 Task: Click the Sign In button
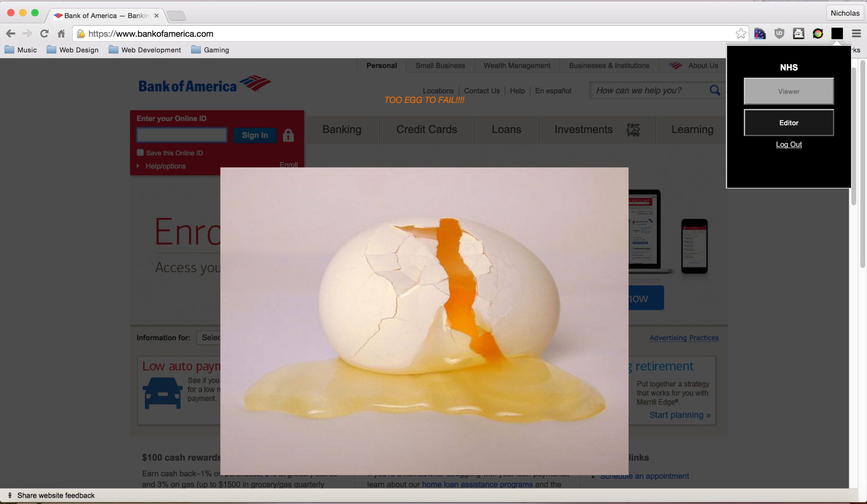[255, 135]
